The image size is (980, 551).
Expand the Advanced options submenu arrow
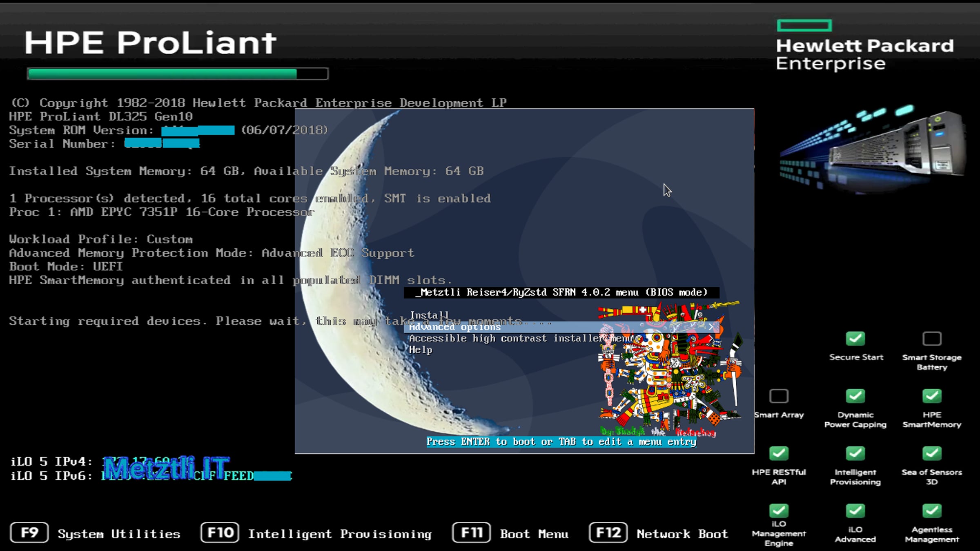click(711, 327)
